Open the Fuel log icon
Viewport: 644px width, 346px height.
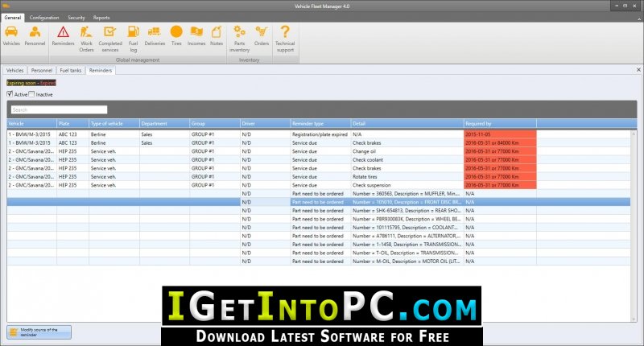tap(133, 39)
